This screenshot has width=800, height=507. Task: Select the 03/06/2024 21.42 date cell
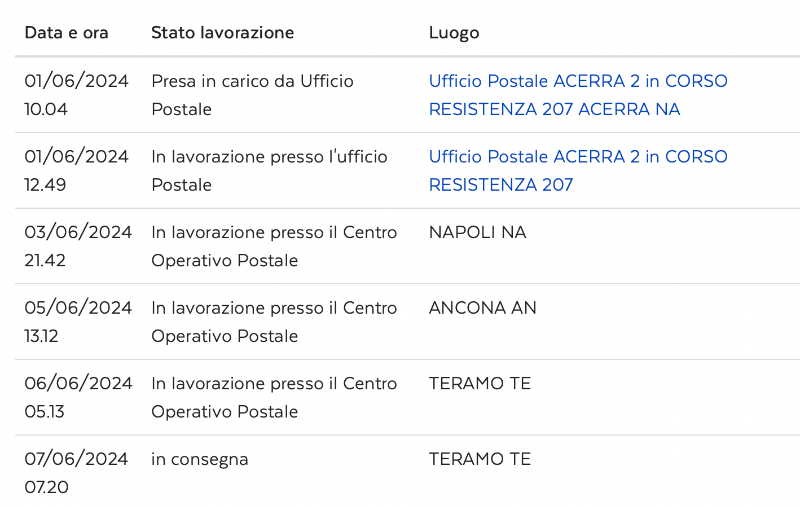coord(78,246)
